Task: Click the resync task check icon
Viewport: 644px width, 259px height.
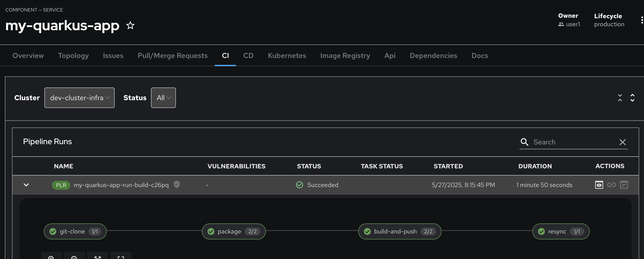Action: click(541, 231)
